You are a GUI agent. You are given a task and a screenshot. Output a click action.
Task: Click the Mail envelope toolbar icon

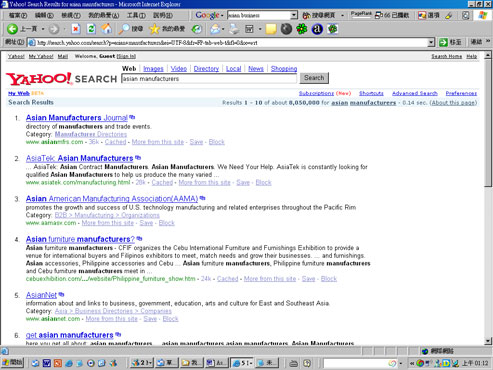(x=215, y=29)
